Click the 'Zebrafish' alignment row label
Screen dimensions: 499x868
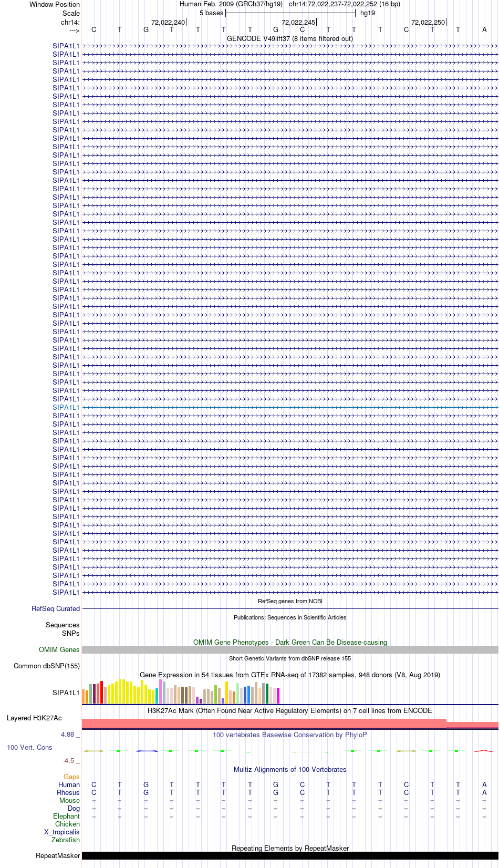66,840
